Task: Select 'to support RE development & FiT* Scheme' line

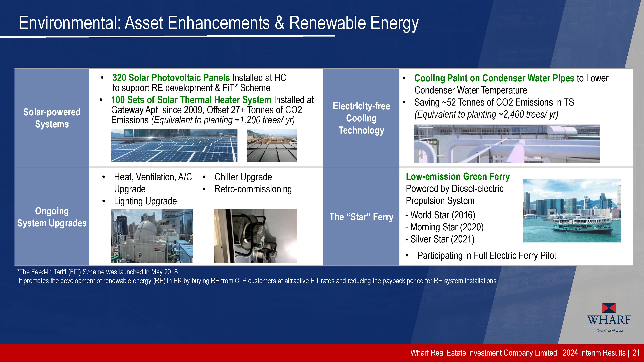Action: pyautogui.click(x=191, y=88)
